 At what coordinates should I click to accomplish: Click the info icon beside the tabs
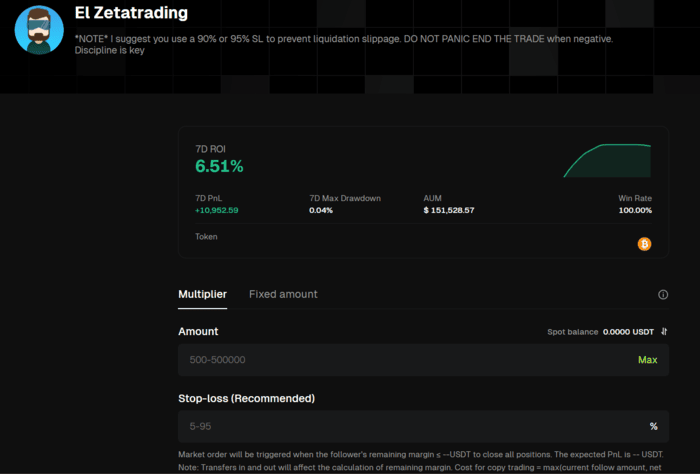pyautogui.click(x=662, y=295)
